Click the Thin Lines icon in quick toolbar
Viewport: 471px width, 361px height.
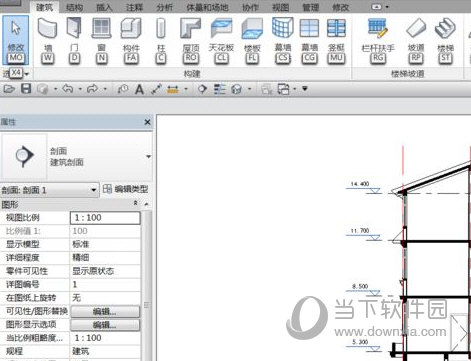(x=219, y=89)
